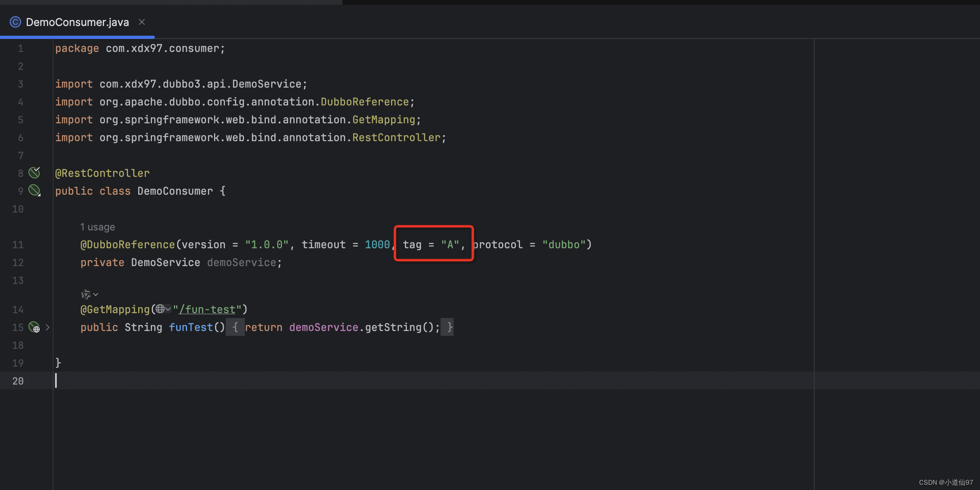The image size is (980, 490).
Task: Click the 'DemoConsumer' class name on line 9
Action: point(175,191)
